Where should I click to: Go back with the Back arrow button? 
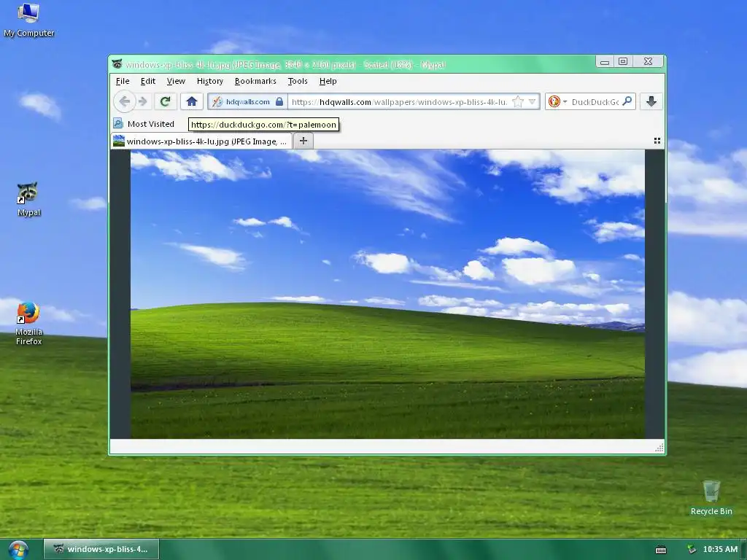pos(124,101)
